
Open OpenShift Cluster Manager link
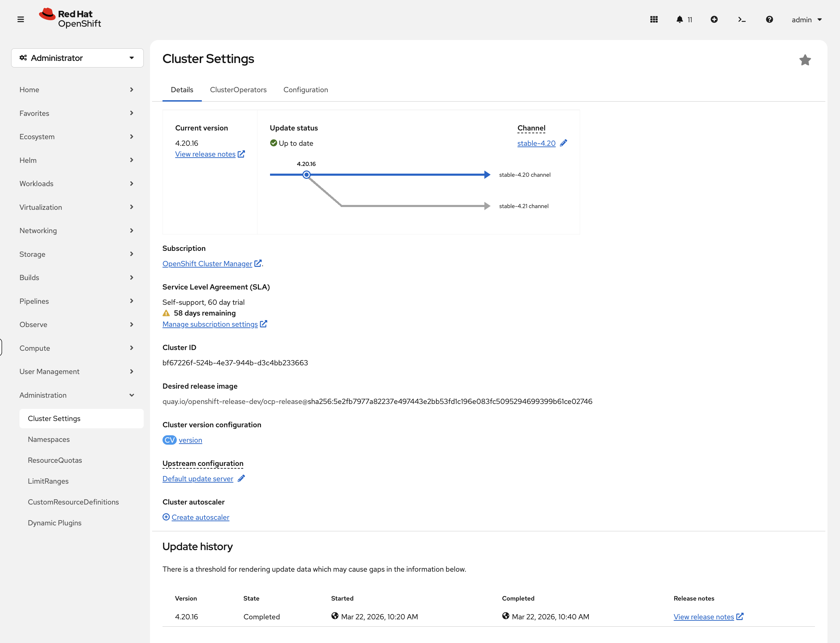pos(207,263)
